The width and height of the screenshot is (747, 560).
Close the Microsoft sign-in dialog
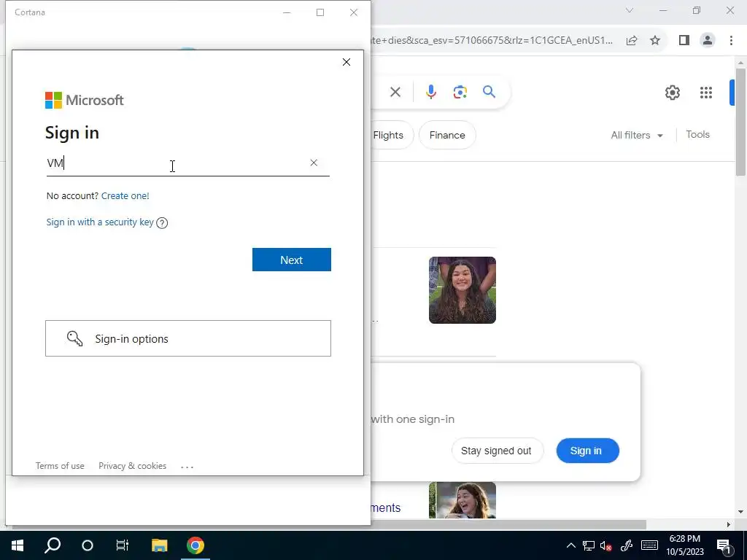point(347,62)
